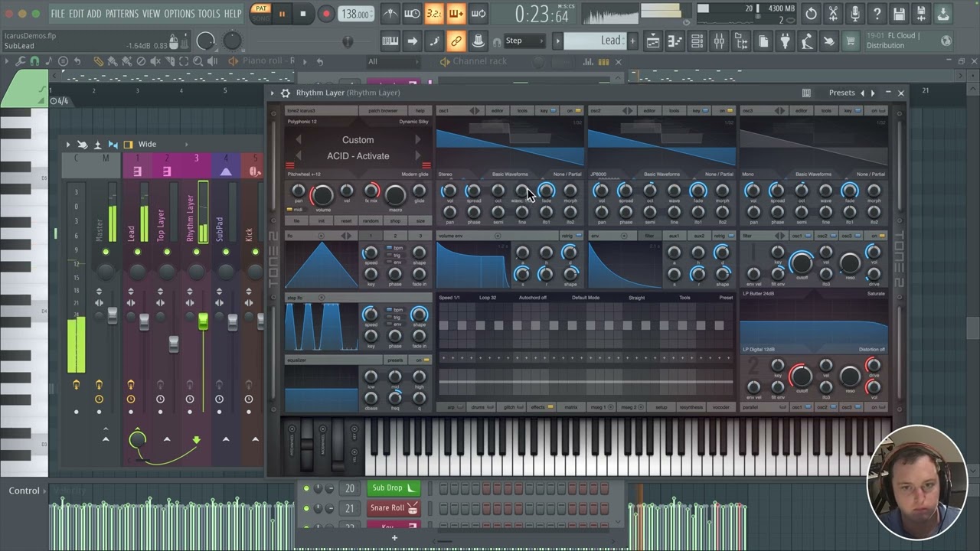Click the random patch button
This screenshot has width=980, height=551.
[x=371, y=220]
